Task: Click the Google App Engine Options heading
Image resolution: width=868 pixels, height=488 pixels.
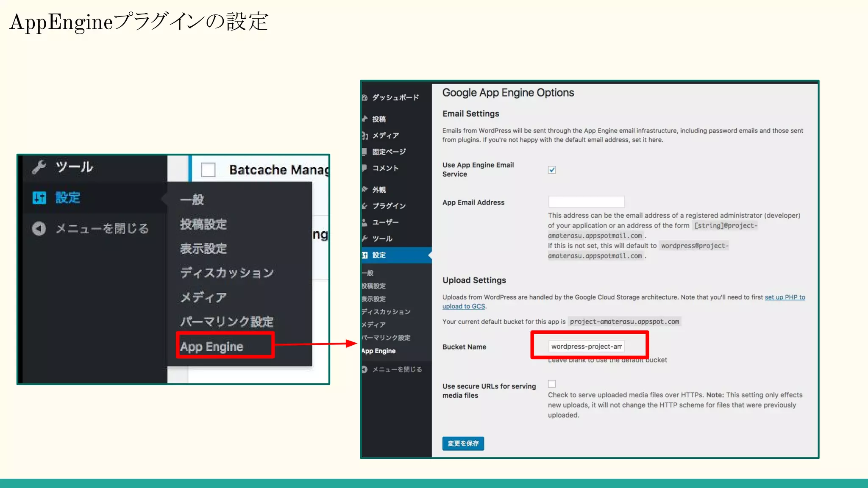Action: coord(508,93)
